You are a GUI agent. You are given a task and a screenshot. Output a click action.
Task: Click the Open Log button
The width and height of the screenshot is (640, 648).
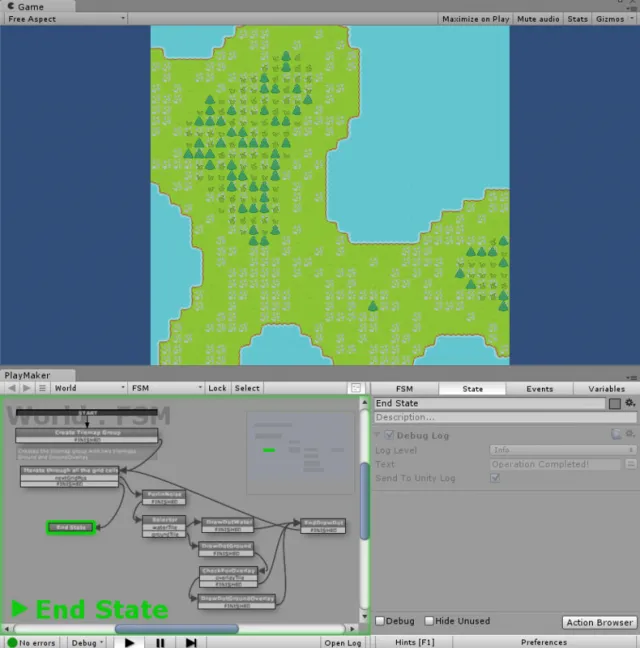(x=343, y=643)
